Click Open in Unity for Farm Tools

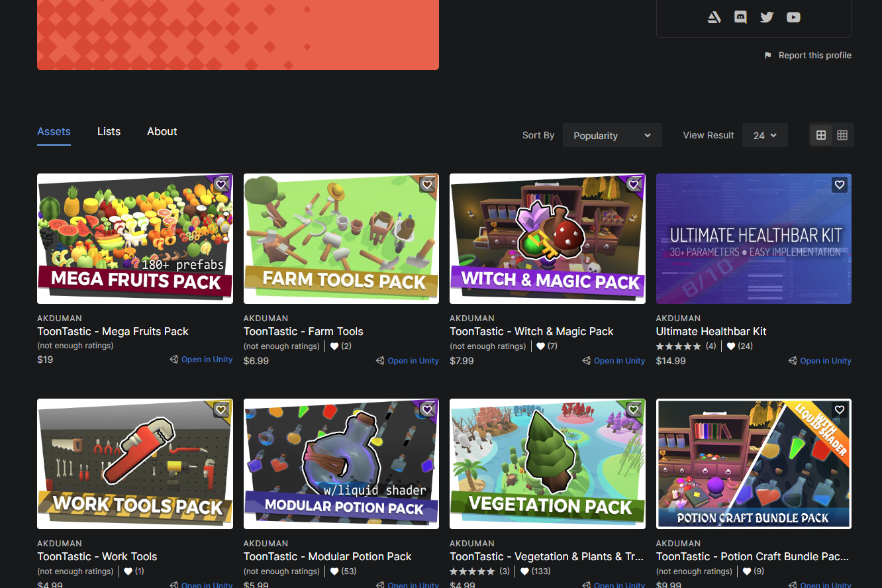pyautogui.click(x=413, y=361)
